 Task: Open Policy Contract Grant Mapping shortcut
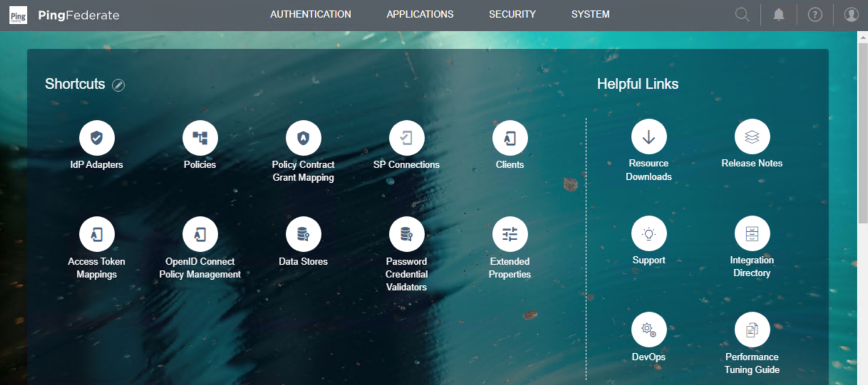pos(303,138)
